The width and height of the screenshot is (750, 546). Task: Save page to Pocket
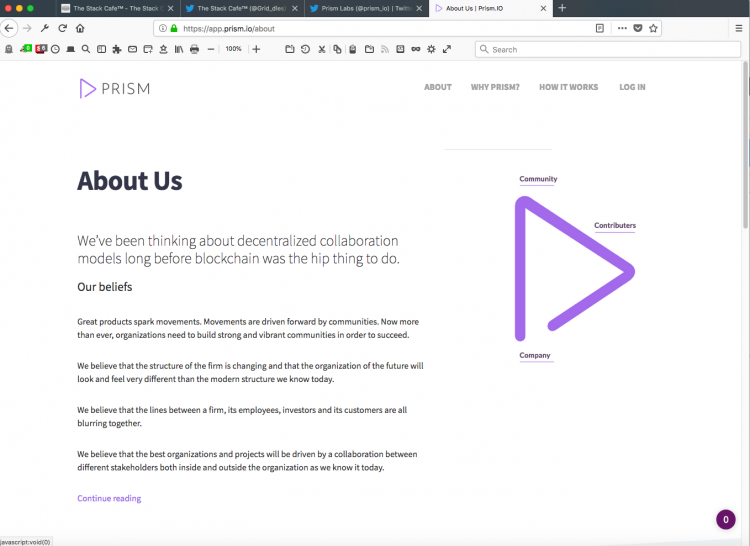pyautogui.click(x=638, y=28)
